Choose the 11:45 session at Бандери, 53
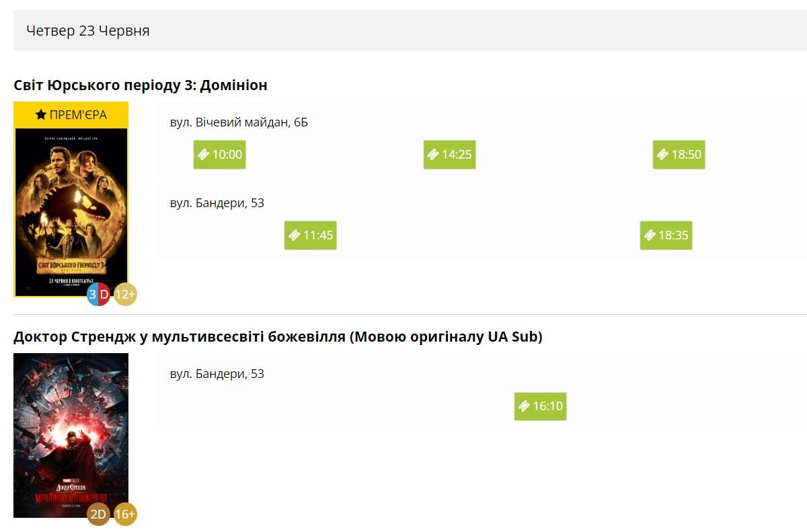The height and width of the screenshot is (532, 807). pos(310,235)
